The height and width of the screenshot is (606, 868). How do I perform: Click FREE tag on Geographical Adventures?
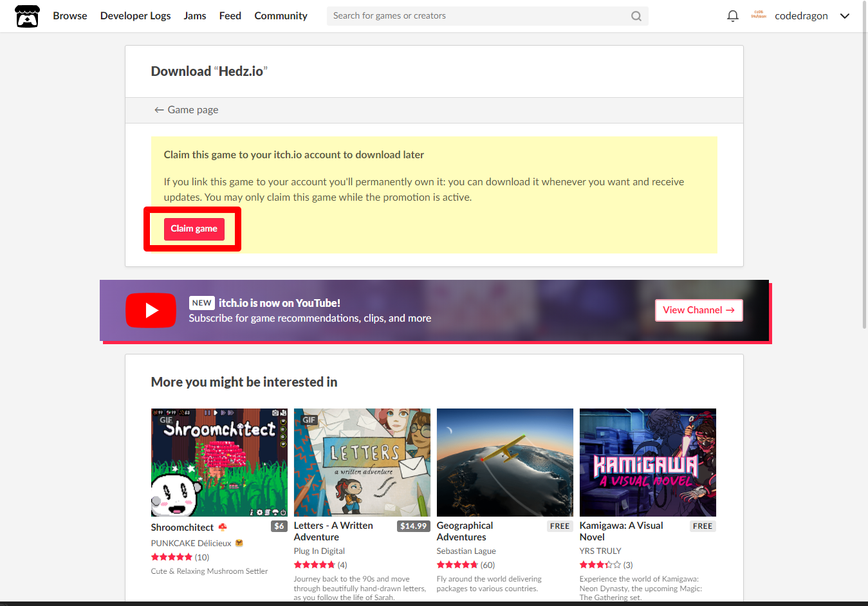click(560, 526)
